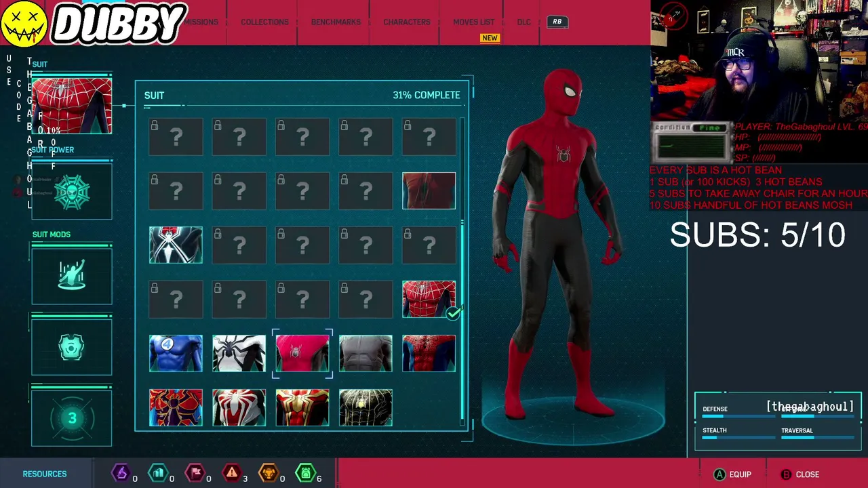
Task: Switch to the Benchmarks tab
Action: coord(336,22)
